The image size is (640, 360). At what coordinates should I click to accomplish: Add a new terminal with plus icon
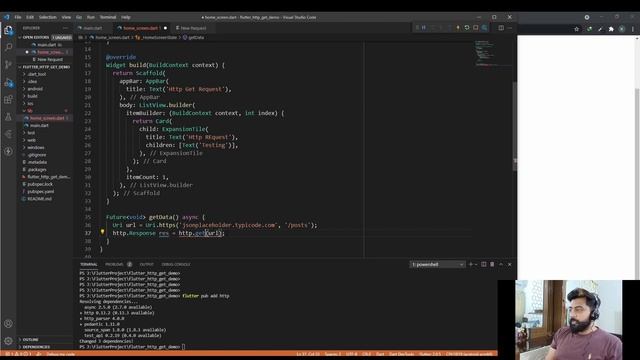pyautogui.click(x=470, y=264)
